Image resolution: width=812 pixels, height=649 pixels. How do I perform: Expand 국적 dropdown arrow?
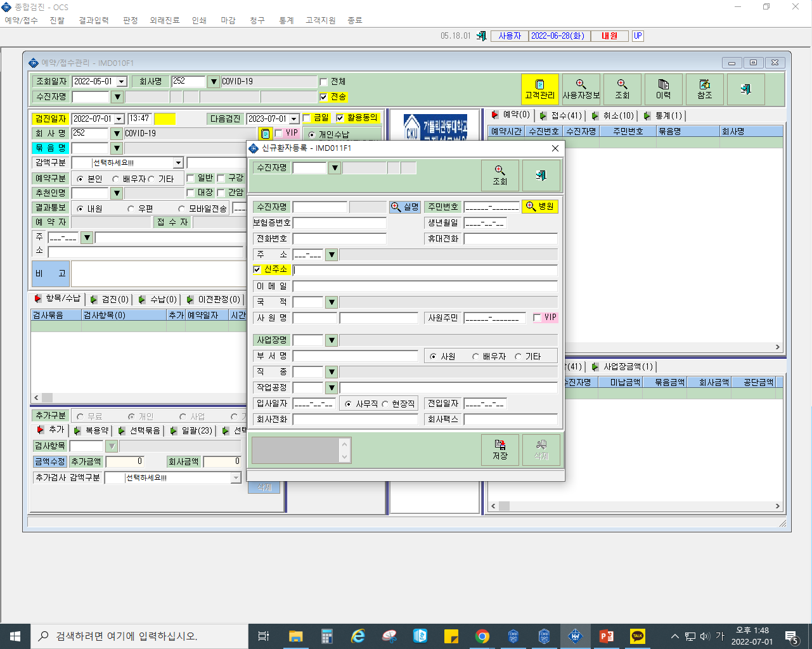coord(332,302)
